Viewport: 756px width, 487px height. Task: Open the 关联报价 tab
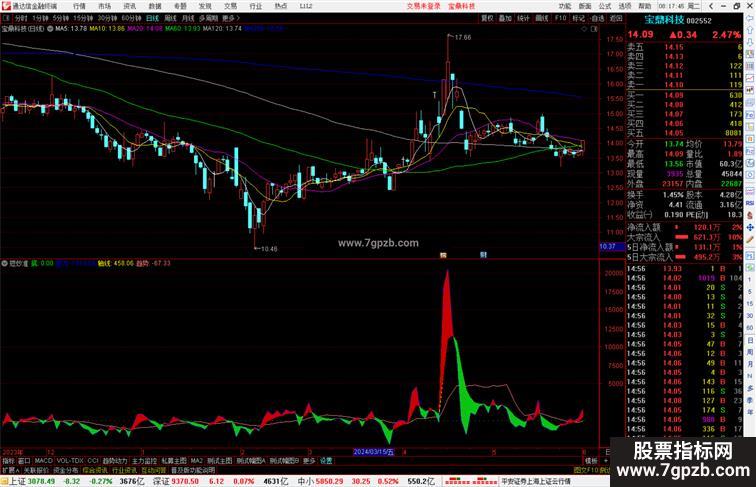click(x=36, y=470)
